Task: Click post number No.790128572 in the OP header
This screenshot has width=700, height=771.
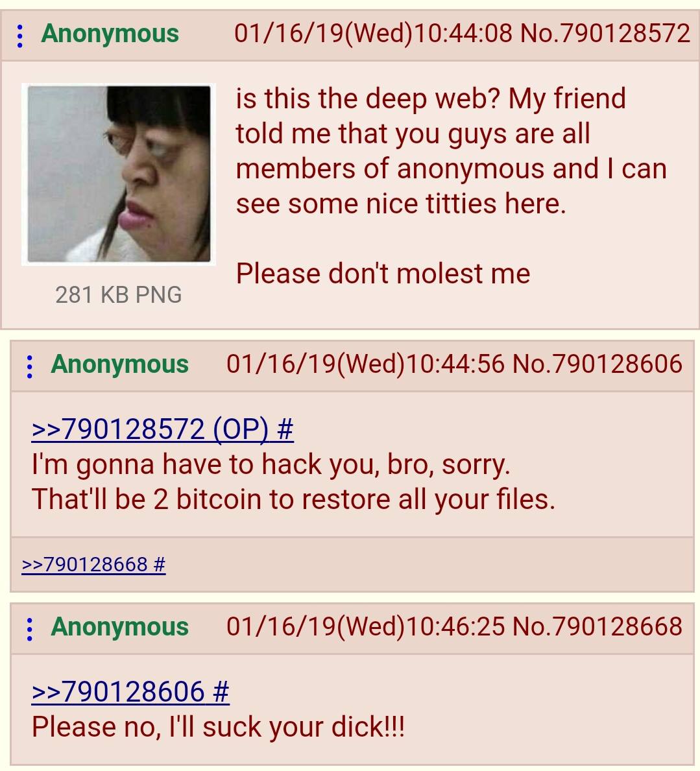Action: 605,34
